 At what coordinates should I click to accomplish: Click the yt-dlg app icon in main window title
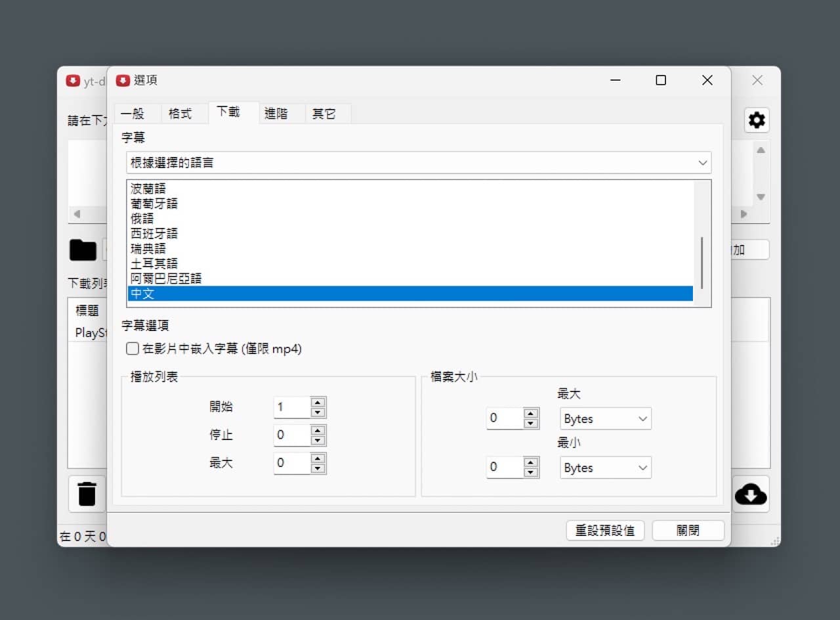point(72,81)
